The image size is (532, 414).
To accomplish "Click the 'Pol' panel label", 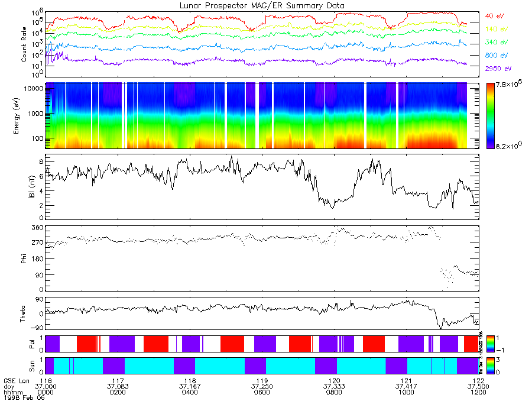I will 32,344.
